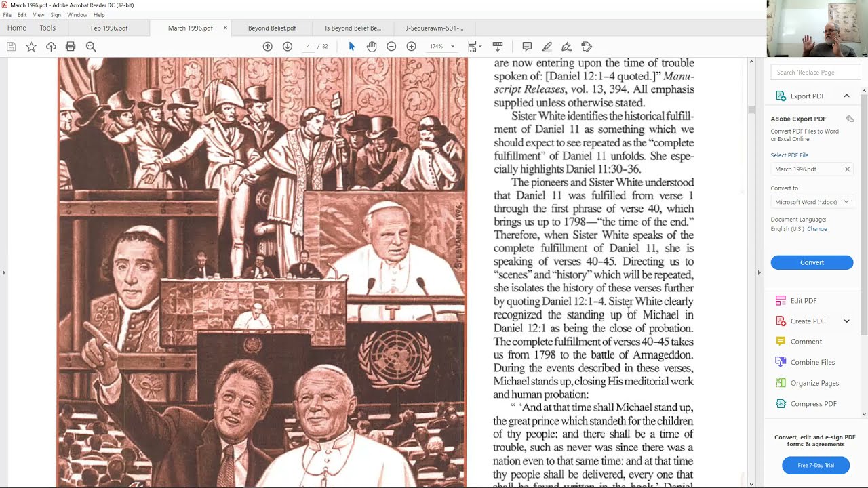The image size is (868, 488).
Task: Open Convert to Microsoft Word dropdown
Action: [812, 202]
